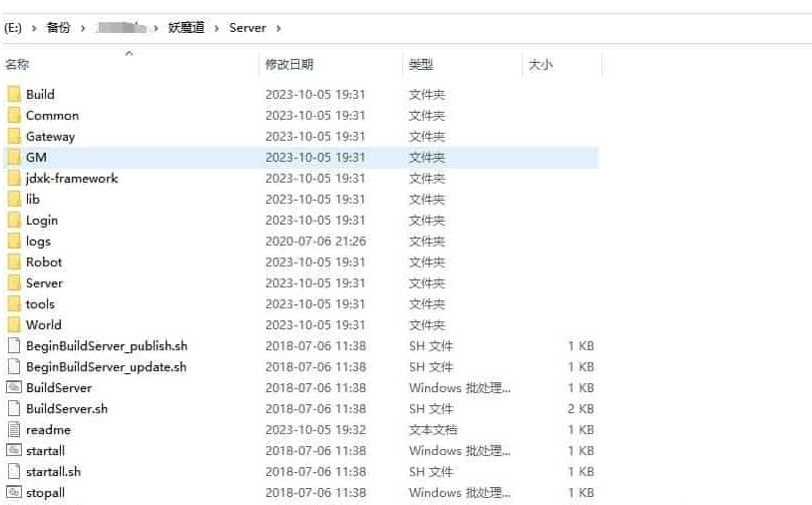The width and height of the screenshot is (812, 505).
Task: Select the Common folder icon
Action: [x=15, y=116]
